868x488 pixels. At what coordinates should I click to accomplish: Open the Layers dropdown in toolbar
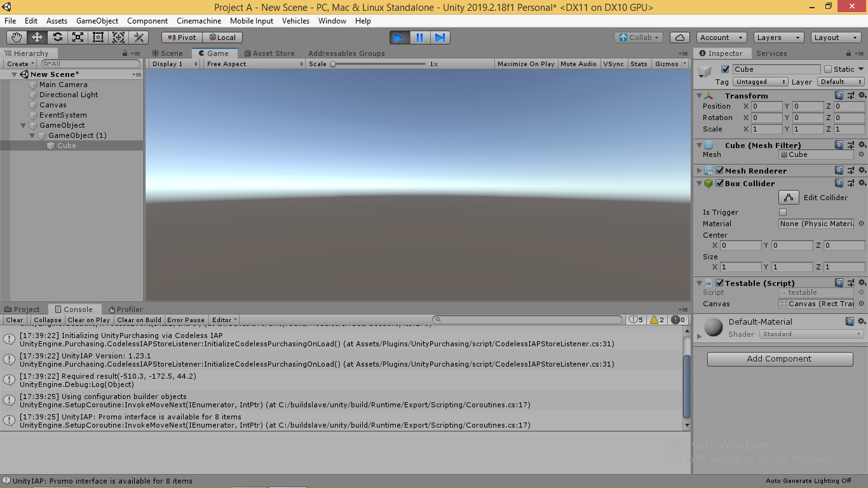pos(778,37)
